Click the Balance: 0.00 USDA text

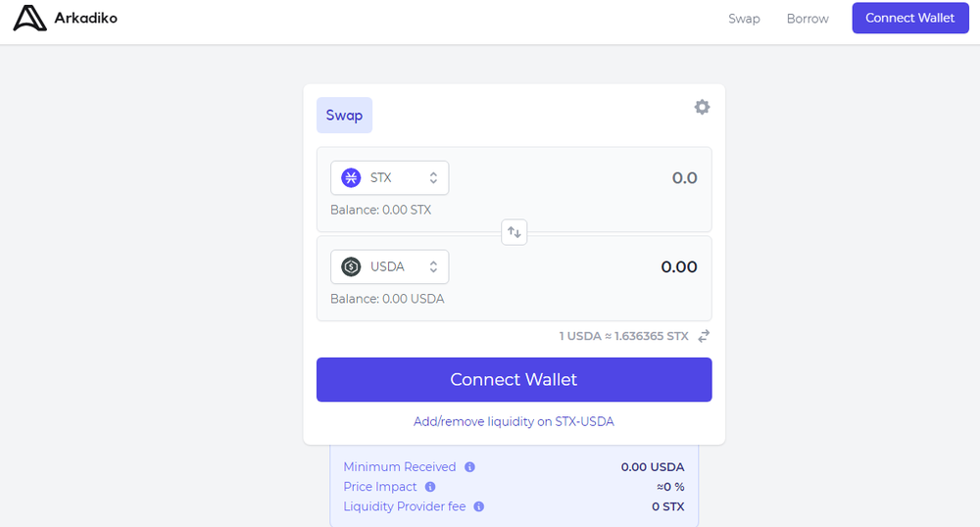[x=387, y=299]
